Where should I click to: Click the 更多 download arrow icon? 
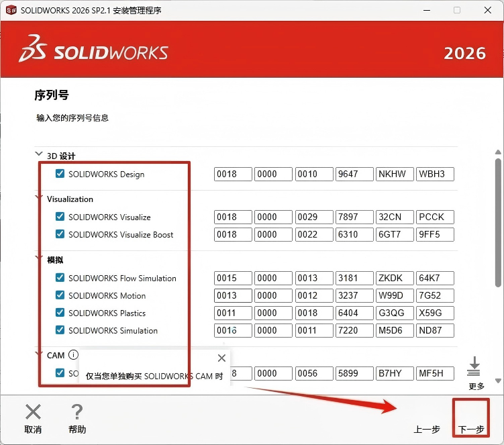pyautogui.click(x=474, y=366)
